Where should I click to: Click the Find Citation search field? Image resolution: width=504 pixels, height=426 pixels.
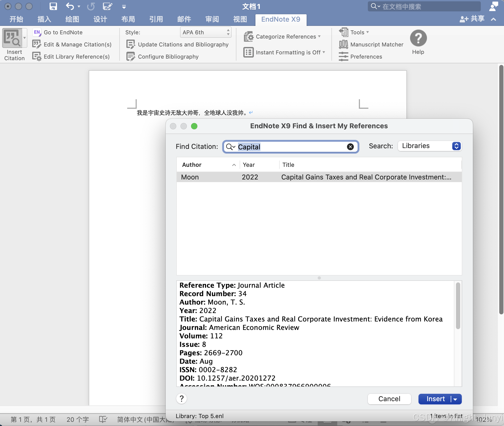290,147
